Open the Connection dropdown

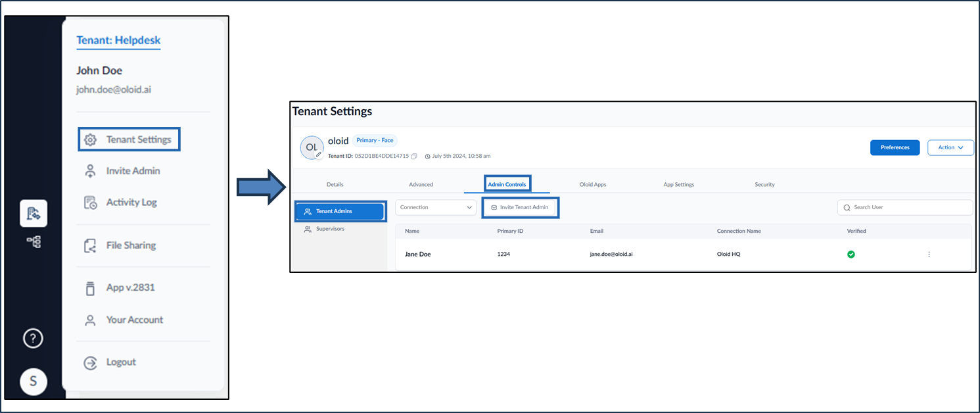point(436,207)
